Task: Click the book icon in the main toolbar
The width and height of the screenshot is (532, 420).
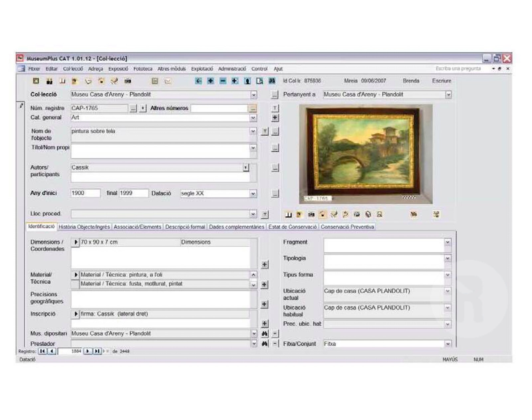Action: click(62, 81)
